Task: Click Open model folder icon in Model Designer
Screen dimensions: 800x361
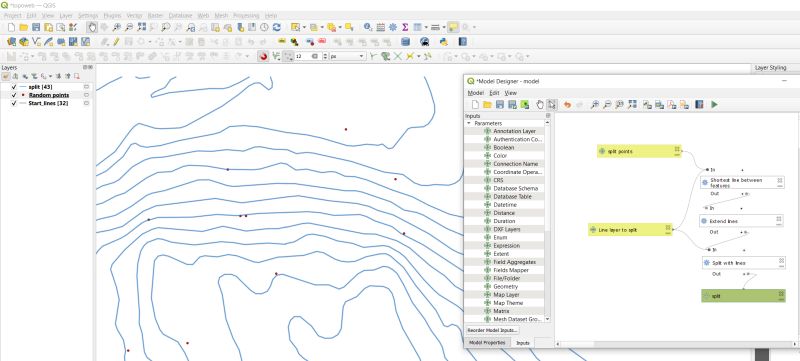Action: pos(487,105)
